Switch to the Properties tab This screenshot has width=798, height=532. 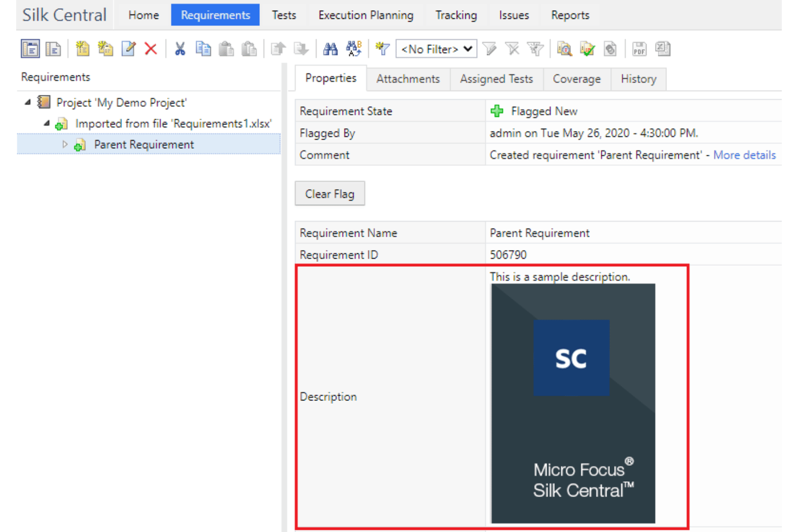(331, 78)
